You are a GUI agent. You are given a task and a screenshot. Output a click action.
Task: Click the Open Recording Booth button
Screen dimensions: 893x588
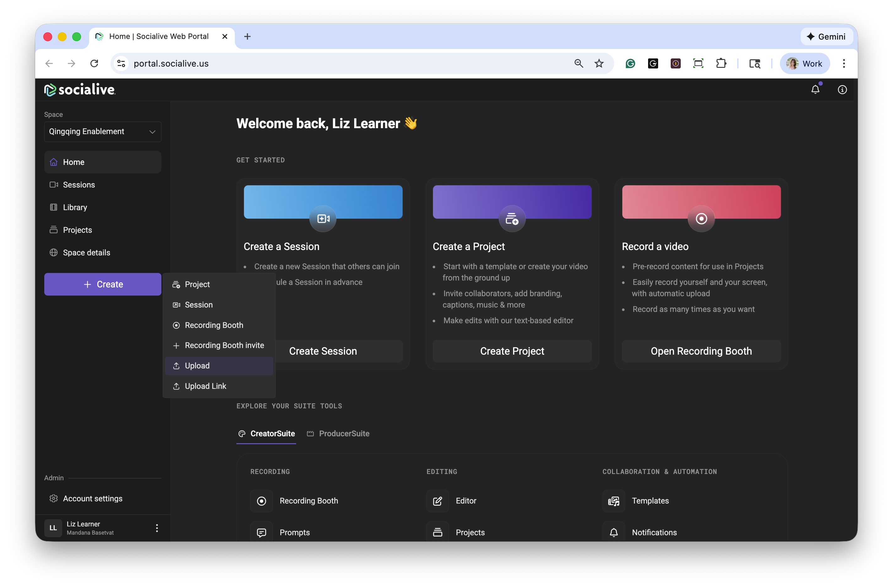point(701,351)
